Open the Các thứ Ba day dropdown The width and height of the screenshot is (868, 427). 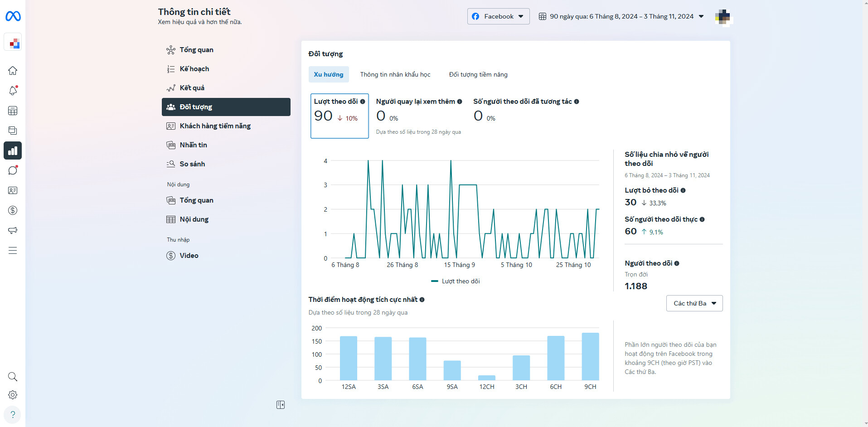point(694,303)
